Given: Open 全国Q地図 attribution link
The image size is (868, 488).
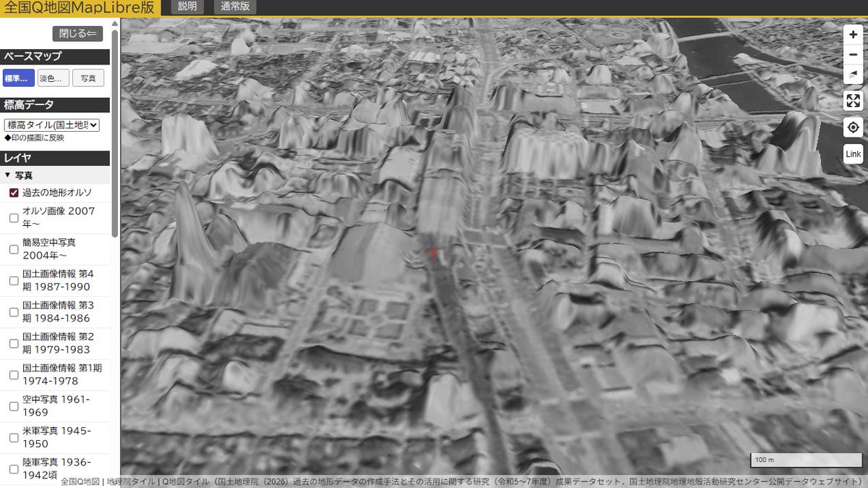Looking at the screenshot, I should 80,481.
